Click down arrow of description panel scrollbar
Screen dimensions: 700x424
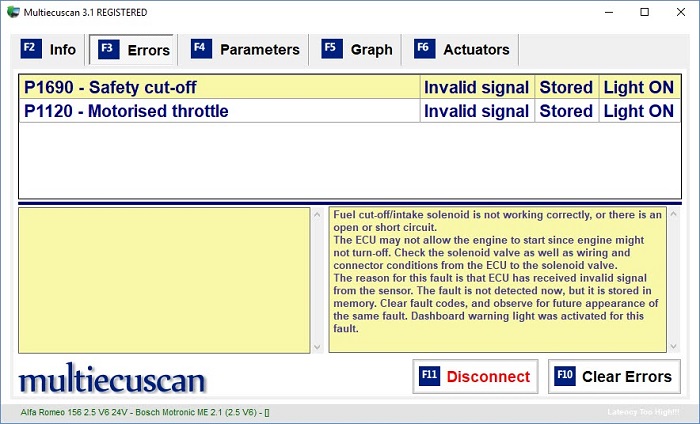(674, 346)
